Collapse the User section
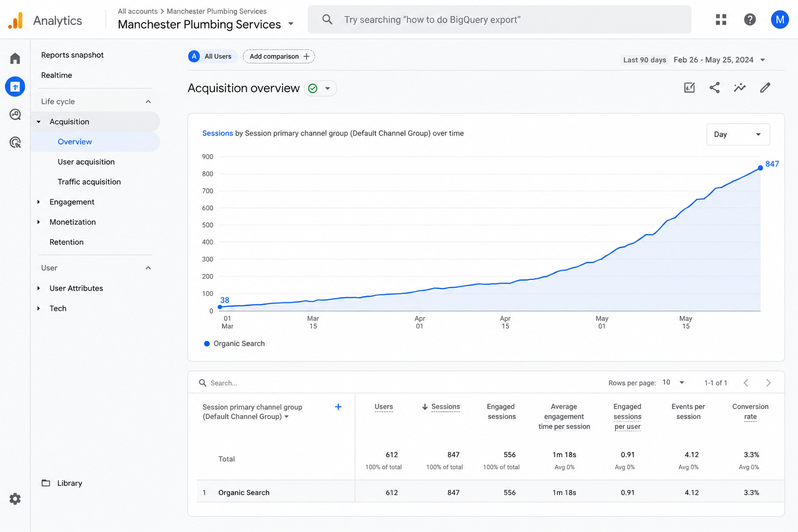Image resolution: width=798 pixels, height=532 pixels. coord(148,268)
